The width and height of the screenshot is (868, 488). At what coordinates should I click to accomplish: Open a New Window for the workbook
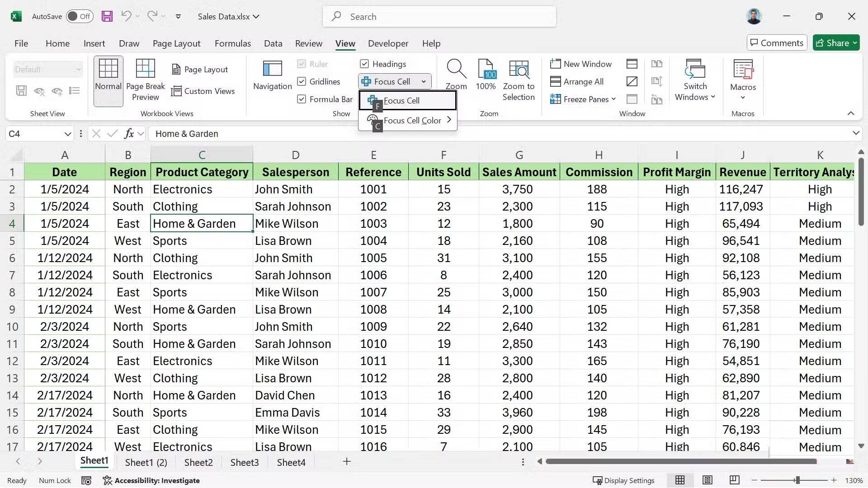(x=581, y=64)
